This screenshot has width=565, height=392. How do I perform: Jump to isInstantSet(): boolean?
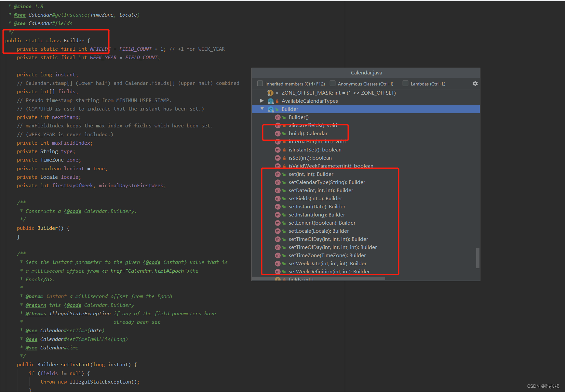tap(315, 150)
